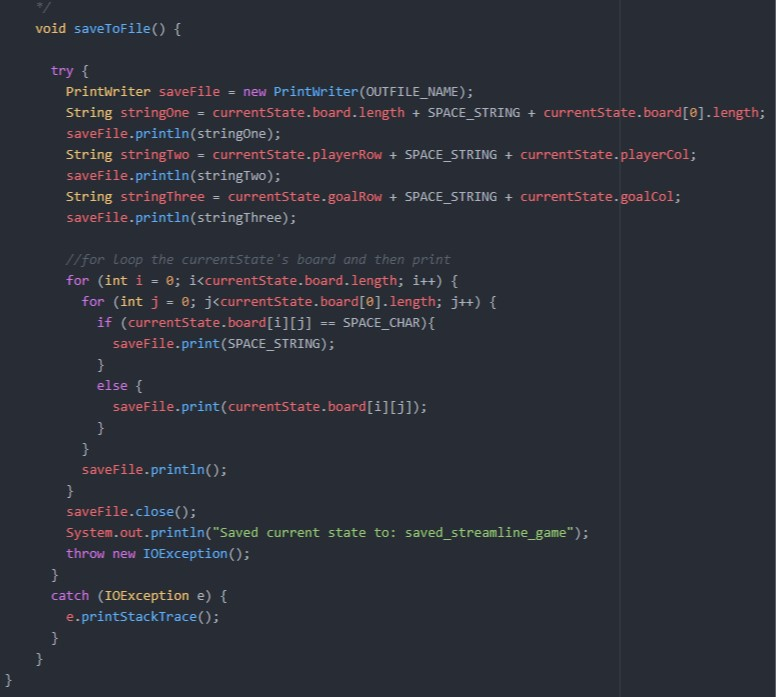Click saveFile.println(stringThree) line
This screenshot has width=776, height=697.
(x=181, y=218)
